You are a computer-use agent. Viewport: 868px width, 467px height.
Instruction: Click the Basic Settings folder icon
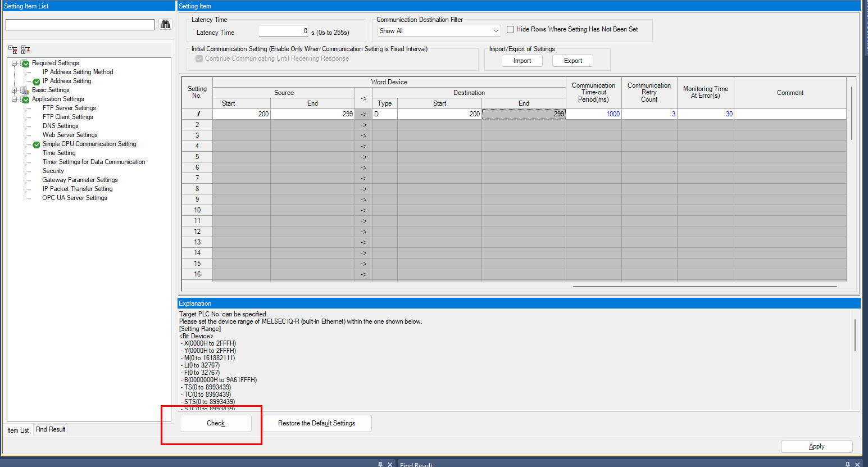click(x=25, y=90)
